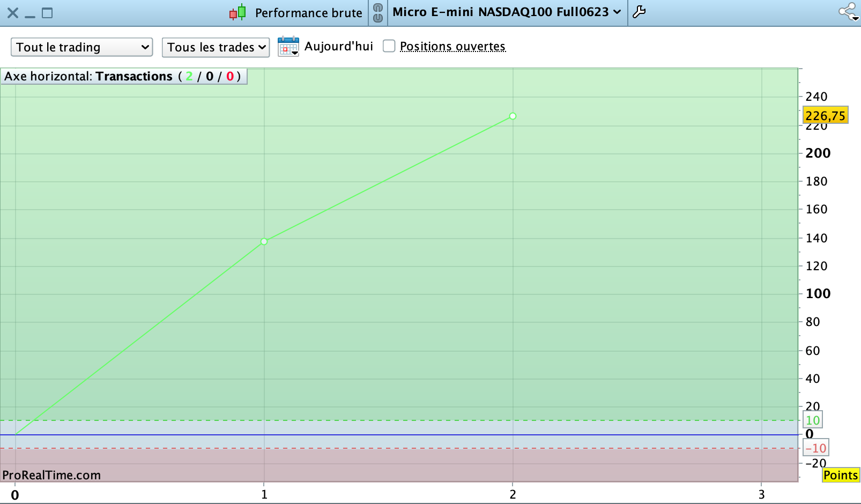Enable the Positions ouvertes checkbox
861x504 pixels.
coord(389,46)
